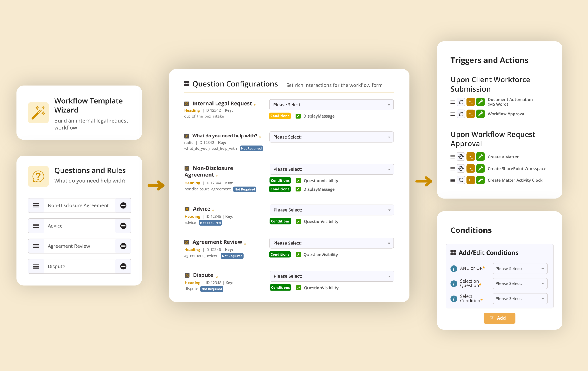
Task: Click target icon for Document Automation trigger
Action: (x=461, y=102)
